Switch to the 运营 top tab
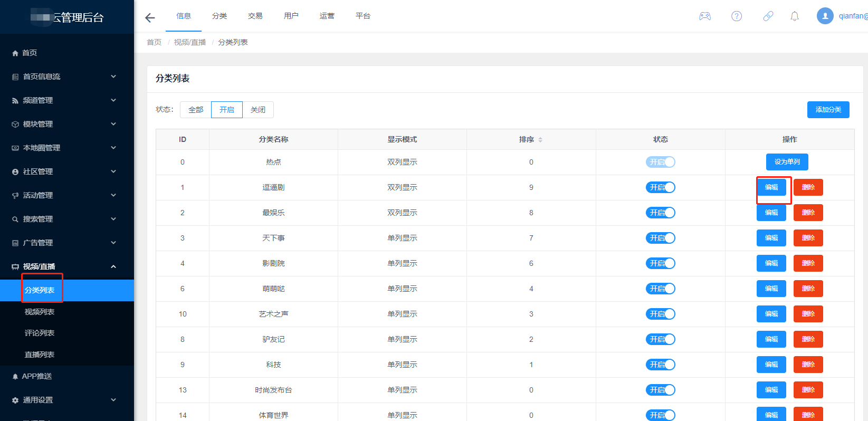The height and width of the screenshot is (421, 868). click(327, 16)
